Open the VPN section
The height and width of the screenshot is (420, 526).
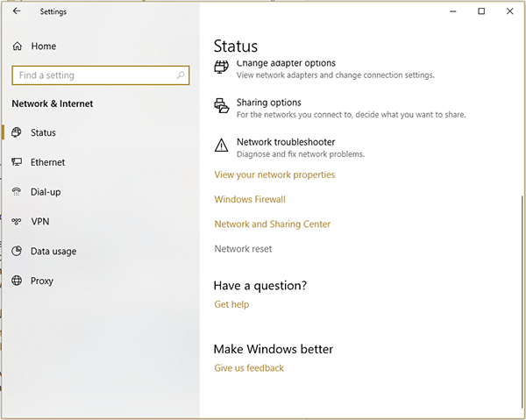[x=40, y=222]
